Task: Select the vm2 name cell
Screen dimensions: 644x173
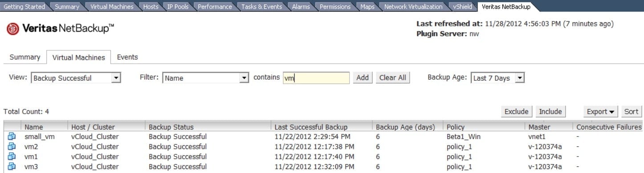Action: coord(31,147)
